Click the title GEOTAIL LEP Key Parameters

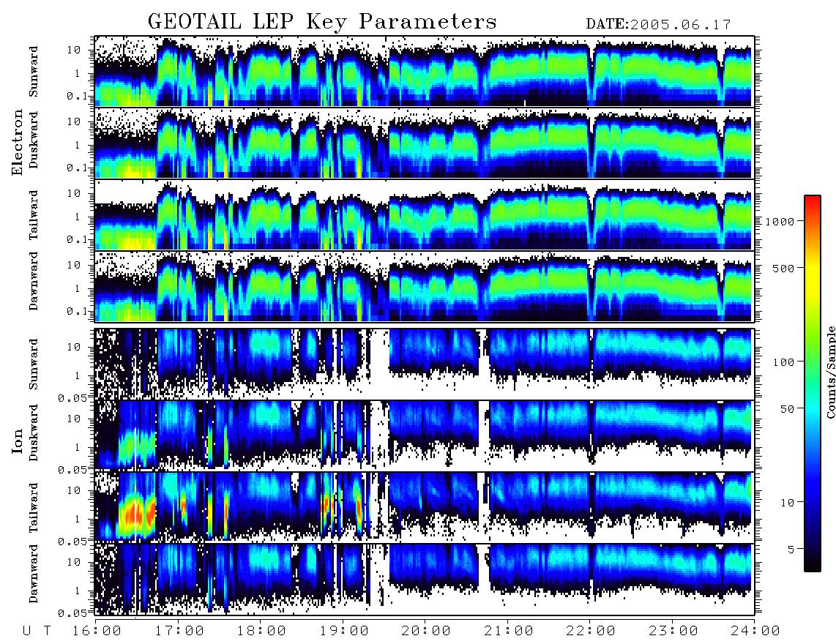(322, 23)
